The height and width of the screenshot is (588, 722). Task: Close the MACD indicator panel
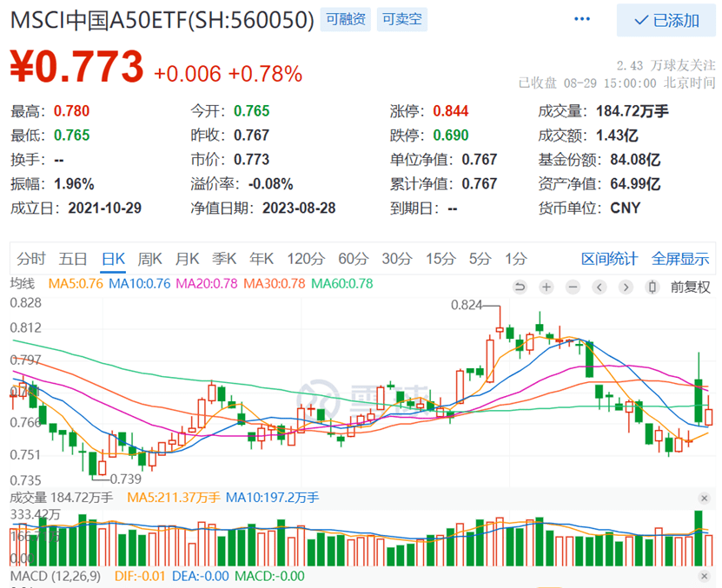click(x=705, y=575)
